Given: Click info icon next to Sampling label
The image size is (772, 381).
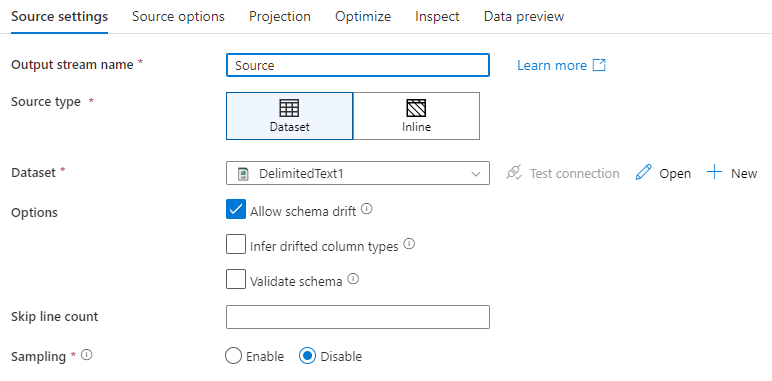Looking at the screenshot, I should click(x=87, y=354).
